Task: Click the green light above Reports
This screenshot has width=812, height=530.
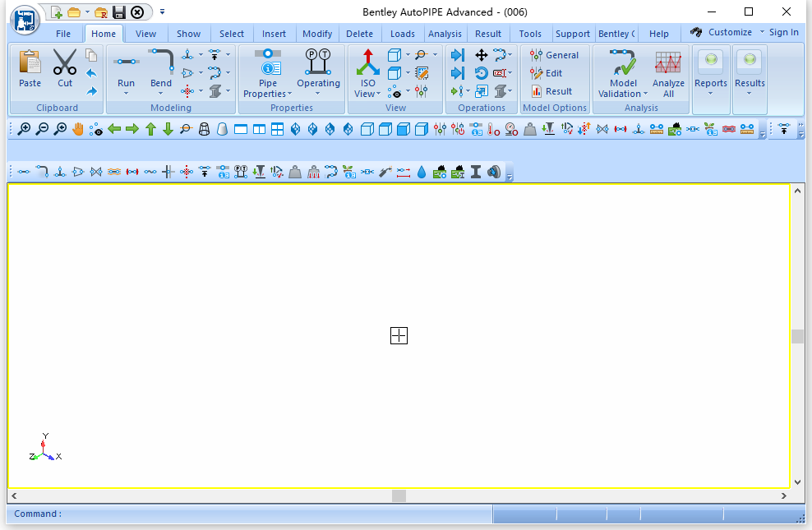Action: tap(711, 59)
